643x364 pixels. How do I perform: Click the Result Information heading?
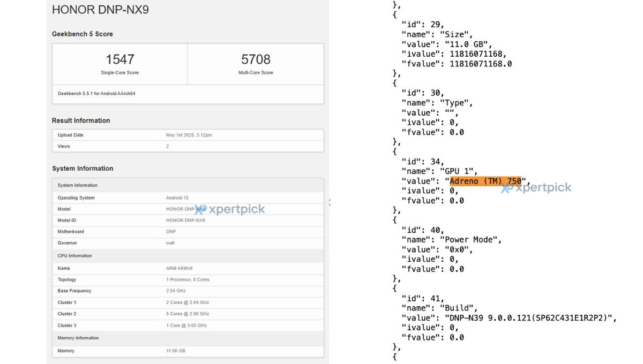[x=81, y=120]
